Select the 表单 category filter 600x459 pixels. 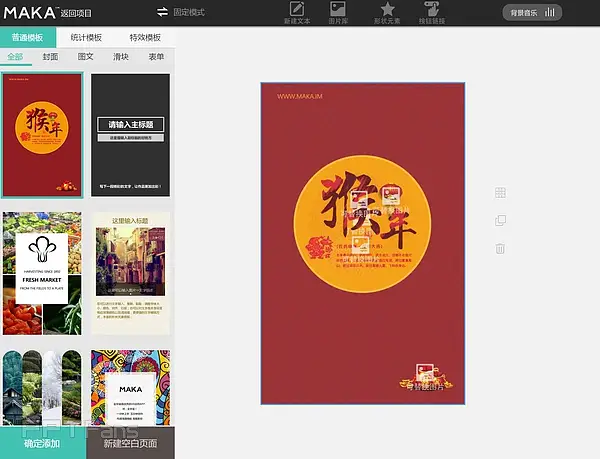click(155, 57)
